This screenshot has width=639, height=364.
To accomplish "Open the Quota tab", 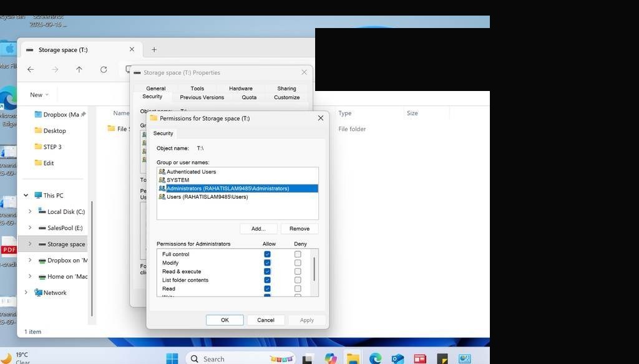I will coord(249,97).
